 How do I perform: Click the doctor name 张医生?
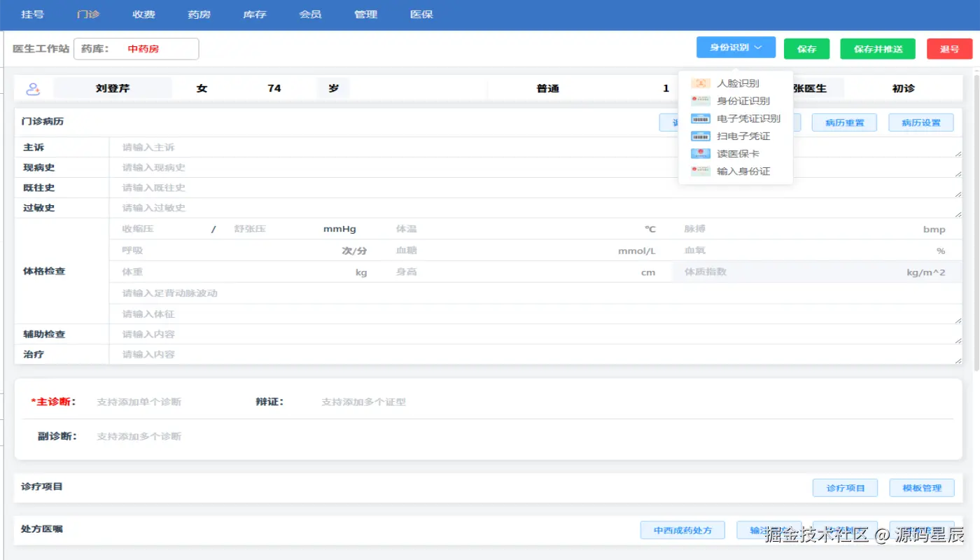click(810, 89)
